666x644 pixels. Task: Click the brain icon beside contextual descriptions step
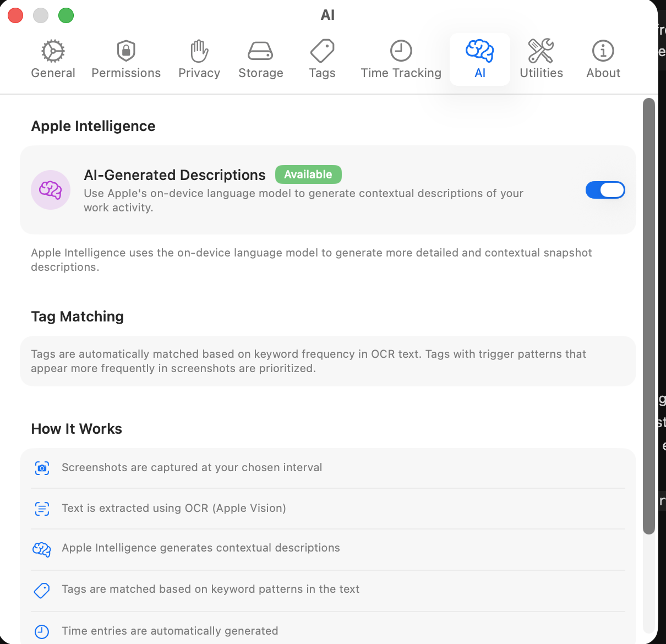point(42,549)
